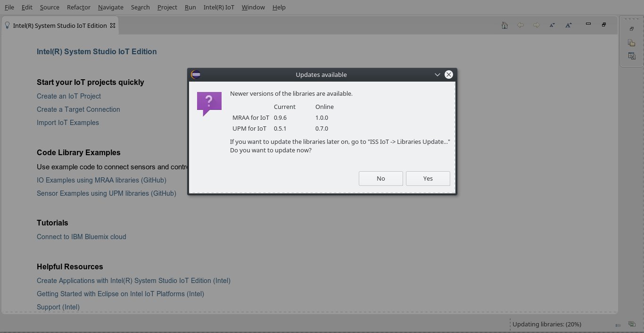The height and width of the screenshot is (333, 644).
Task: Open the Create an IoT Project link
Action: [x=69, y=96]
